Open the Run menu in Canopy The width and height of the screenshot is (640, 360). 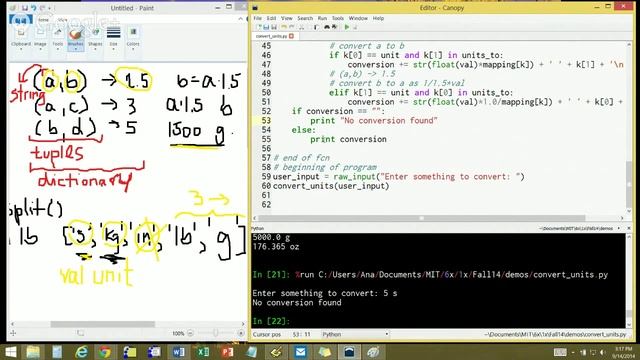[x=322, y=18]
